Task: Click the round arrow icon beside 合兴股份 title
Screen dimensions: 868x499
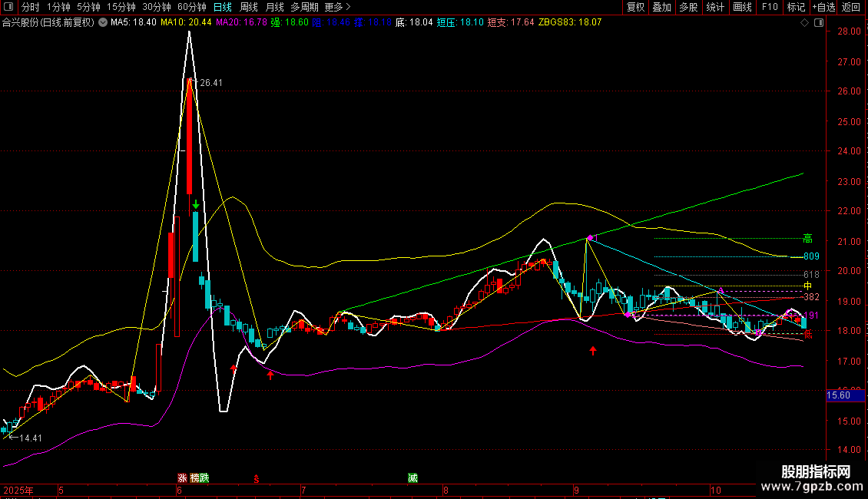Action: tap(101, 23)
